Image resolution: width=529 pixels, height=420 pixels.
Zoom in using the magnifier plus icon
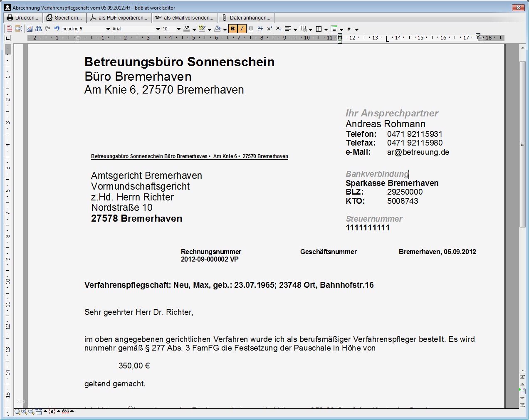tap(24, 412)
